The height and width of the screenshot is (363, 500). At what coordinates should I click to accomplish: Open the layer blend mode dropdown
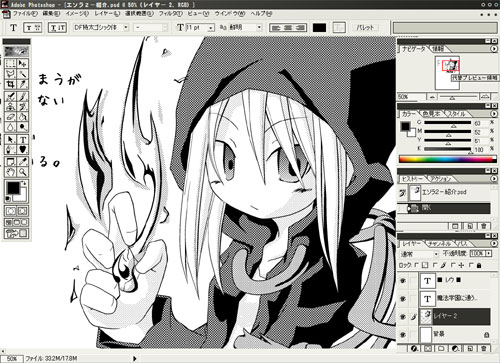[419, 254]
